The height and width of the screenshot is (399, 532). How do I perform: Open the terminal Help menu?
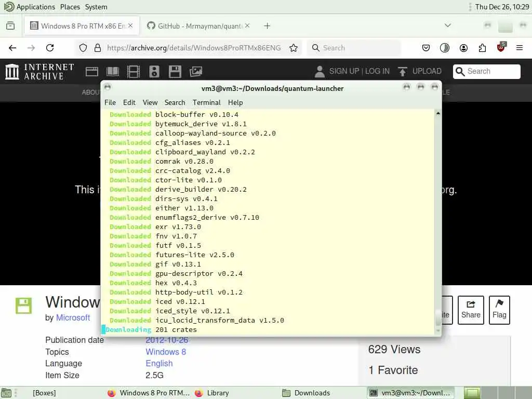pos(235,102)
